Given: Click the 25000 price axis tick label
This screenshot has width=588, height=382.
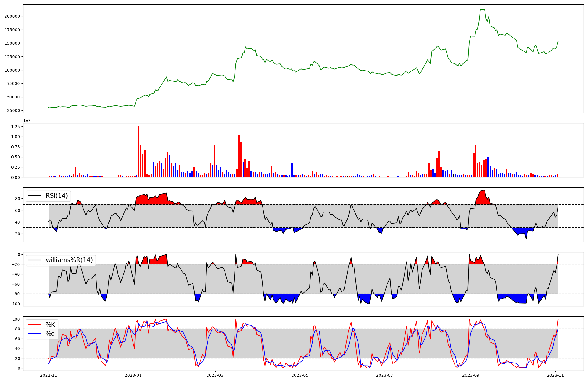Looking at the screenshot, I should click(x=13, y=110).
